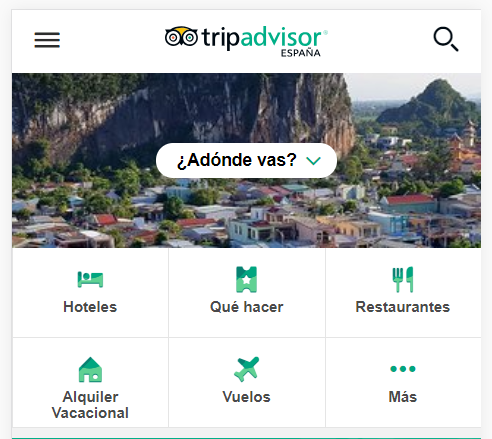This screenshot has height=439, width=492.
Task: Select the Más label
Action: point(403,397)
